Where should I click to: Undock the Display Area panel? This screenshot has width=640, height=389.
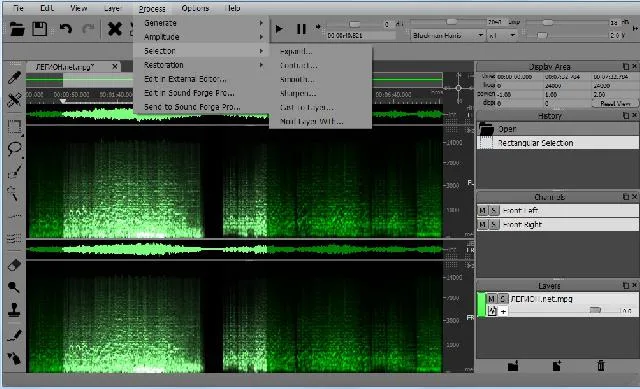(x=626, y=66)
